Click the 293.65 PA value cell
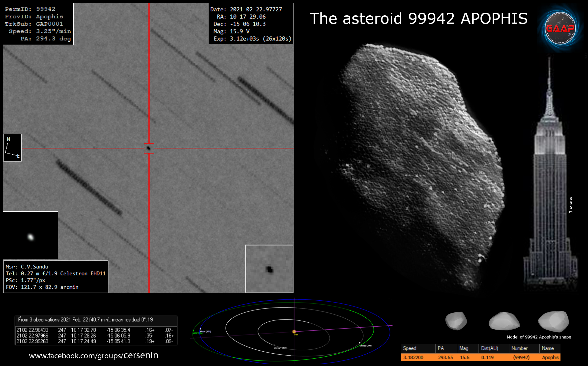 (445, 358)
